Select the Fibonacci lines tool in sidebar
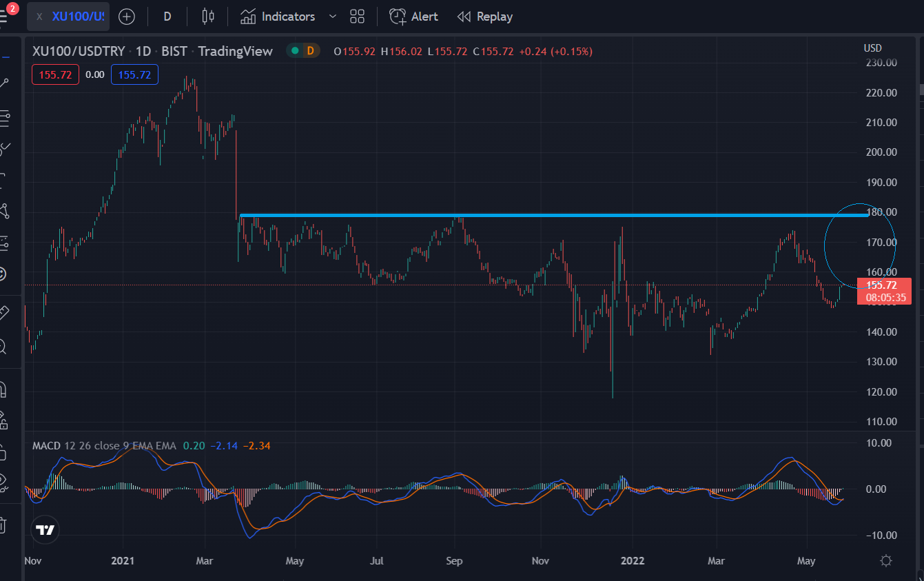924x581 pixels. coord(4,118)
